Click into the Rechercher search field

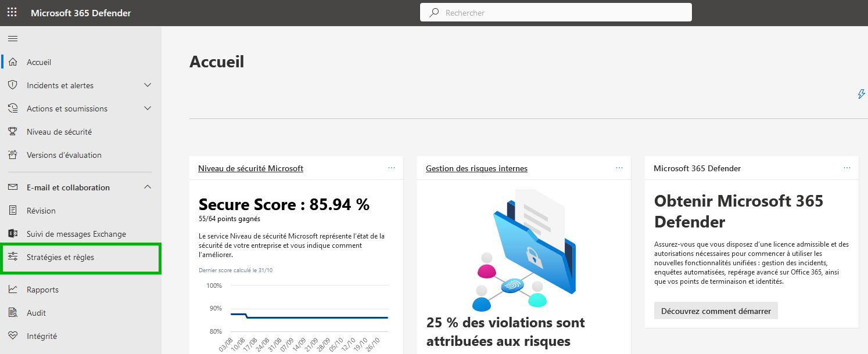click(555, 13)
